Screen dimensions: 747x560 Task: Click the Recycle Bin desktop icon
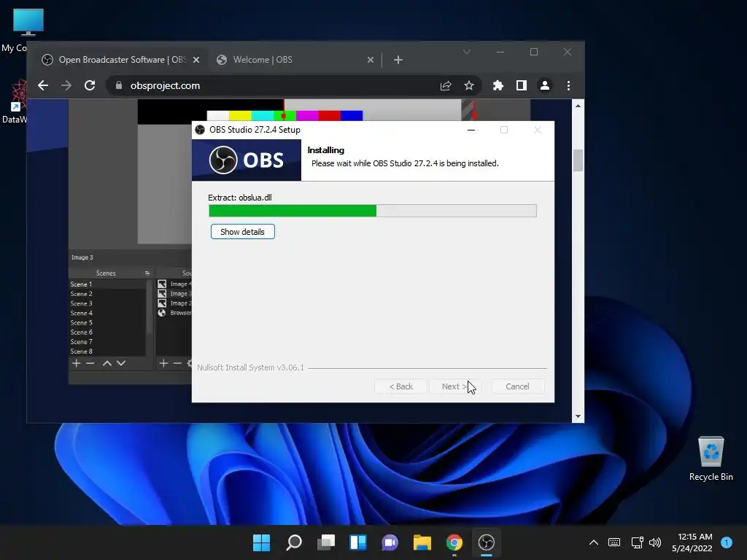711,459
